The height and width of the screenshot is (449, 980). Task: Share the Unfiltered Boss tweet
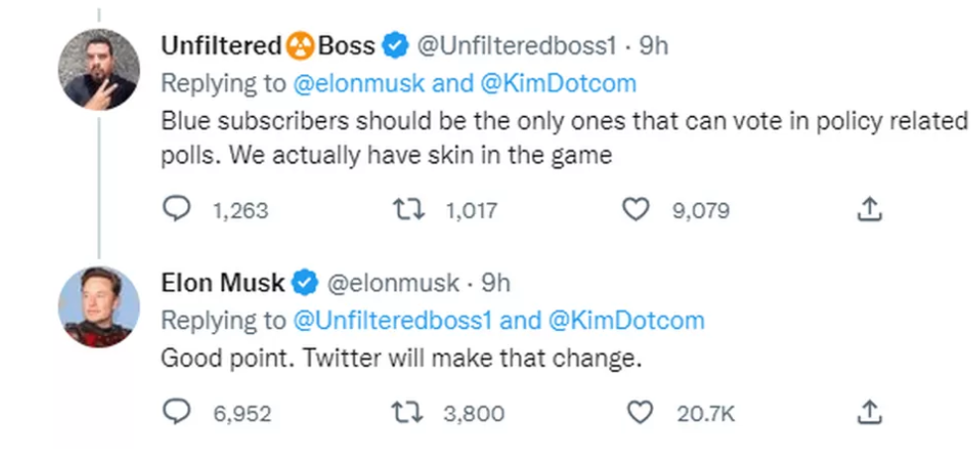(x=869, y=209)
